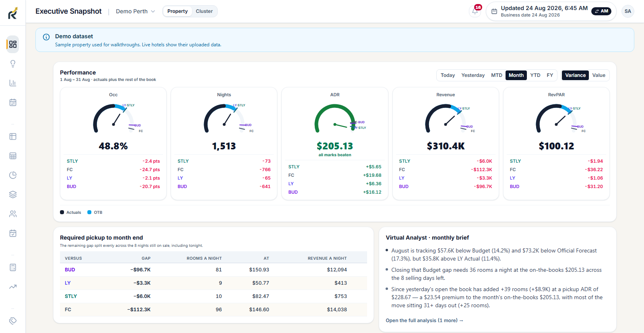Click the green ADR gauge dial

pos(335,118)
